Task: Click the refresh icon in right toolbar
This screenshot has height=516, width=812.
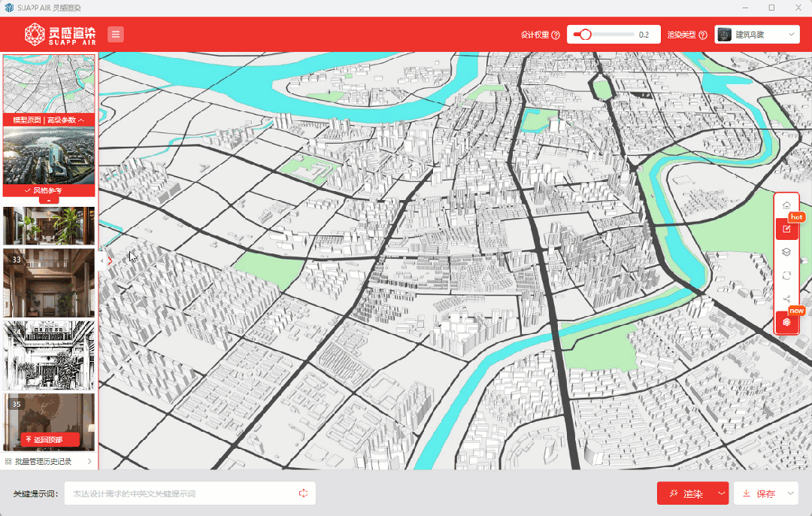Action: pos(786,275)
